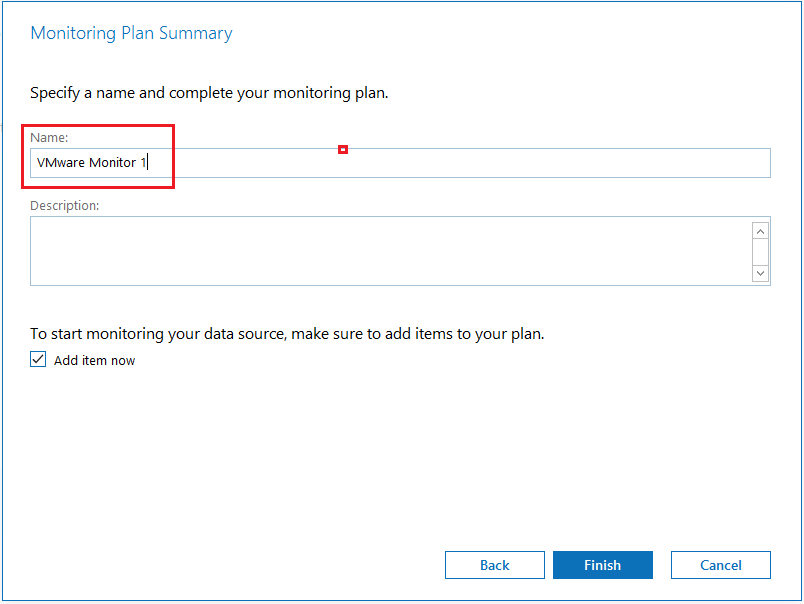
Task: Click the 'Add item now' label text
Action: point(94,361)
